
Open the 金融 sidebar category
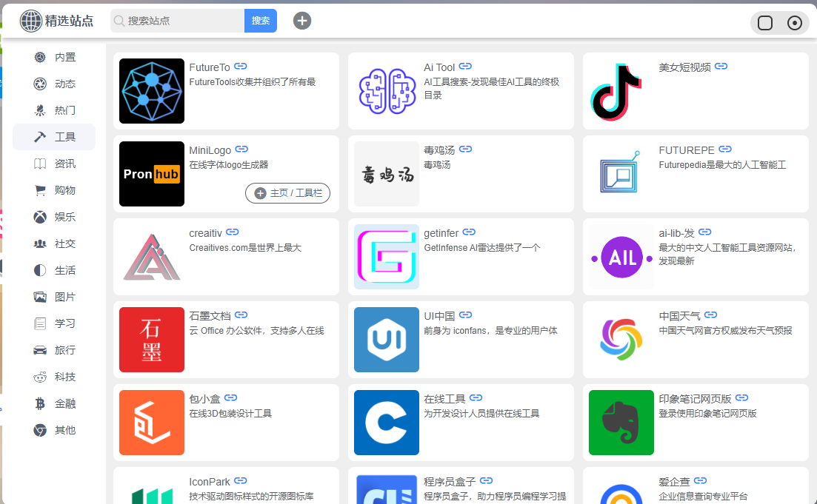point(54,403)
